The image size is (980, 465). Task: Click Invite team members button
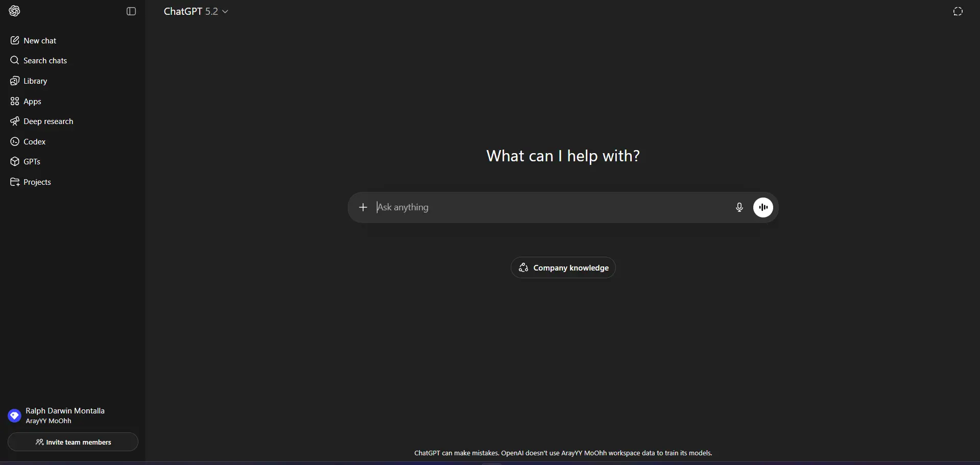pos(73,442)
